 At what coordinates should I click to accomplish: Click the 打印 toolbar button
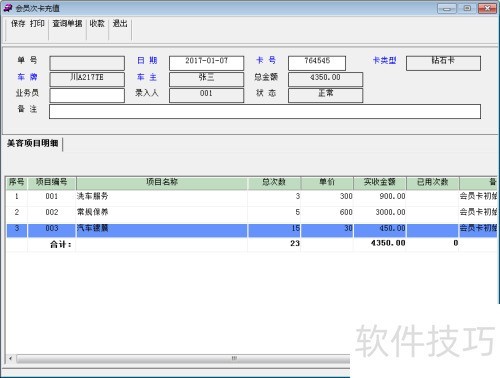[37, 24]
